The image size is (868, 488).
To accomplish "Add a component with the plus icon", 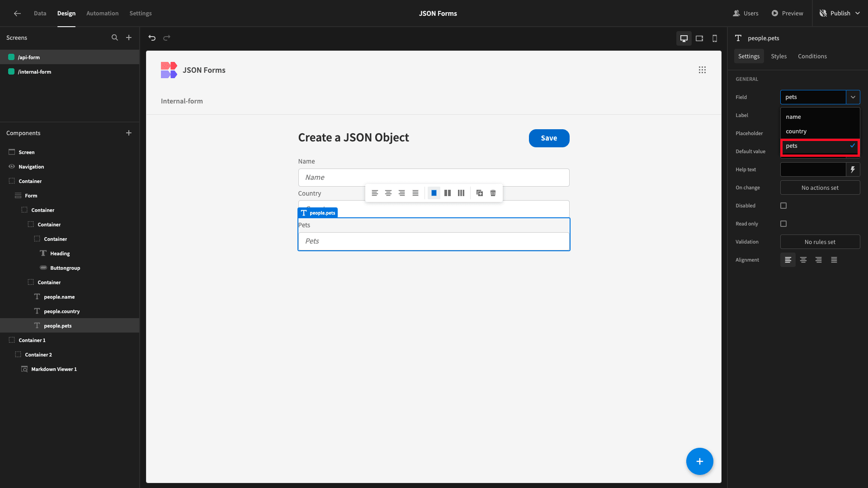I will pos(129,133).
